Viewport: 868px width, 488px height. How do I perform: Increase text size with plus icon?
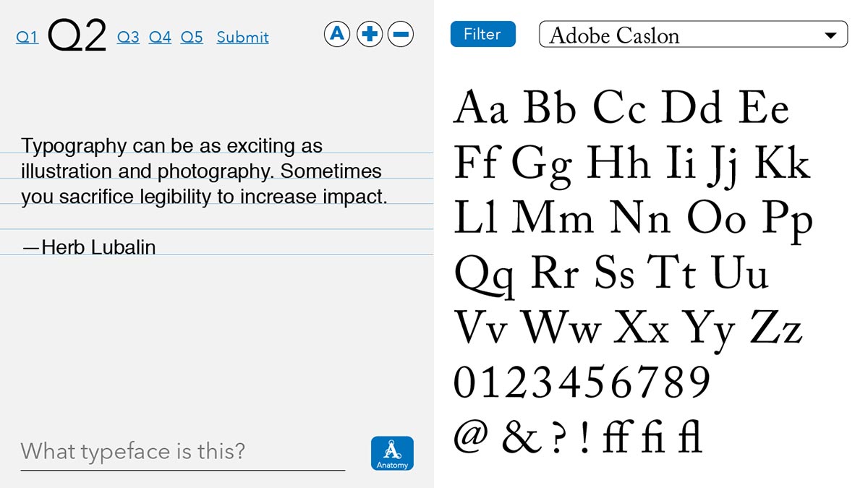(x=369, y=34)
